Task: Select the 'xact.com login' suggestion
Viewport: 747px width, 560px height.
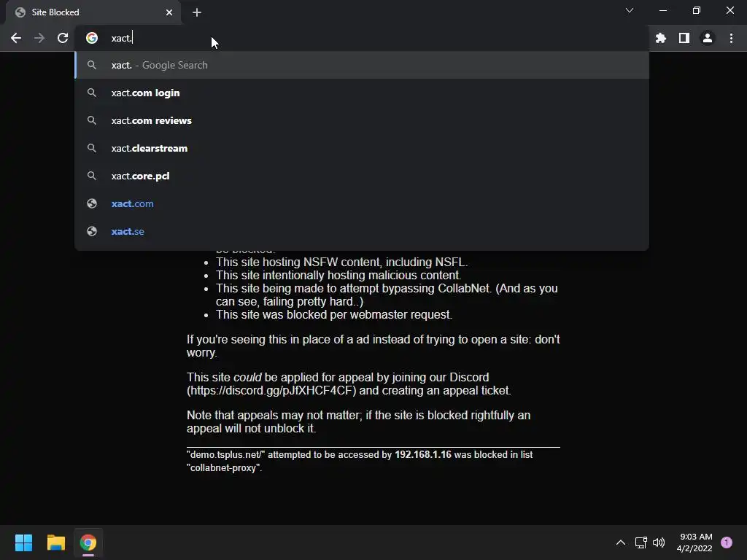Action: point(362,93)
